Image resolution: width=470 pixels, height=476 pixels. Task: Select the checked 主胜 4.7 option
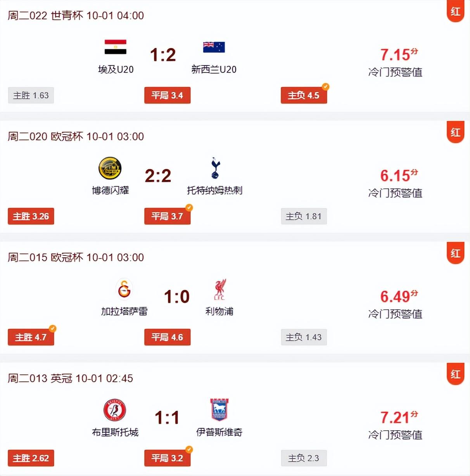(31, 337)
